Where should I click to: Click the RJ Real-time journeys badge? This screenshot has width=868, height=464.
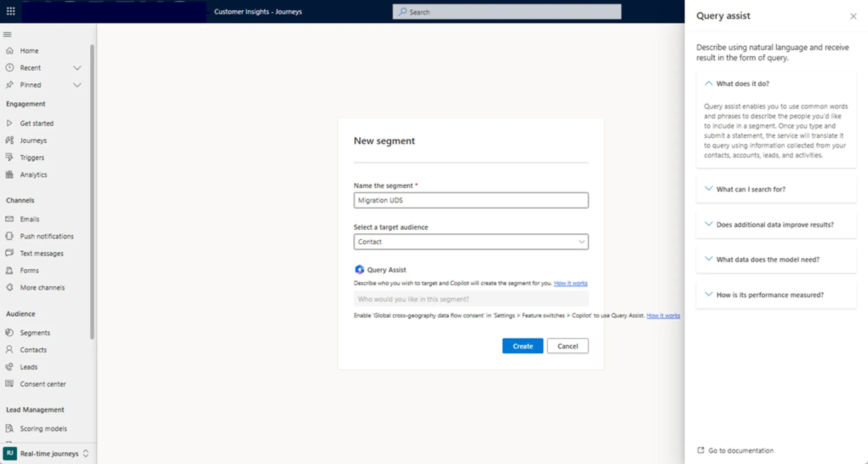pyautogui.click(x=10, y=453)
